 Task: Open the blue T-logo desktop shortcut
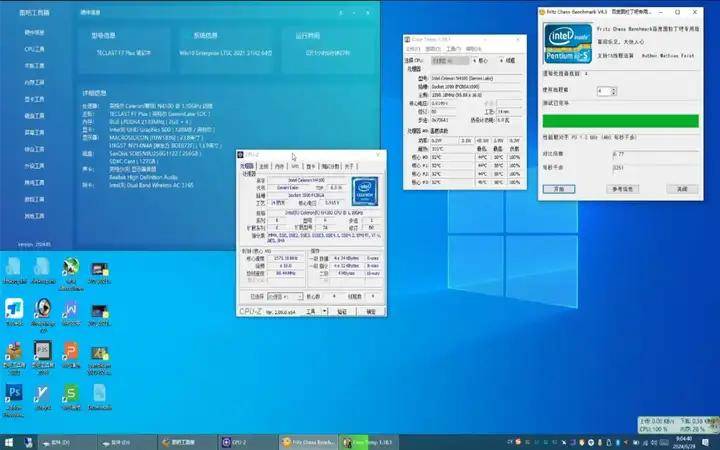(x=14, y=312)
